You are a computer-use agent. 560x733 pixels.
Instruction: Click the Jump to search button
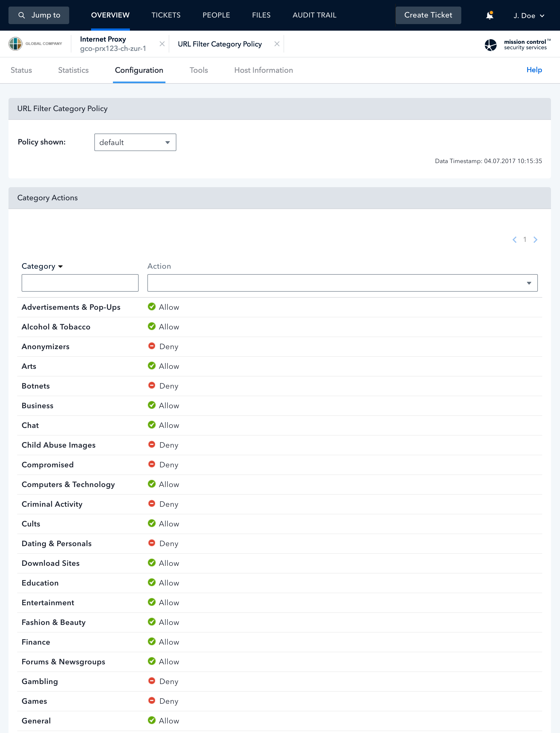pos(39,15)
